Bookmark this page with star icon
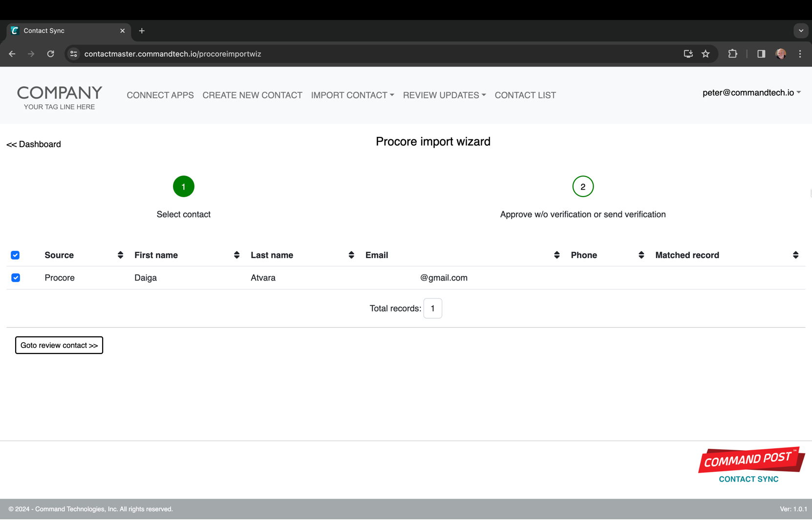This screenshot has width=812, height=528. [705, 54]
